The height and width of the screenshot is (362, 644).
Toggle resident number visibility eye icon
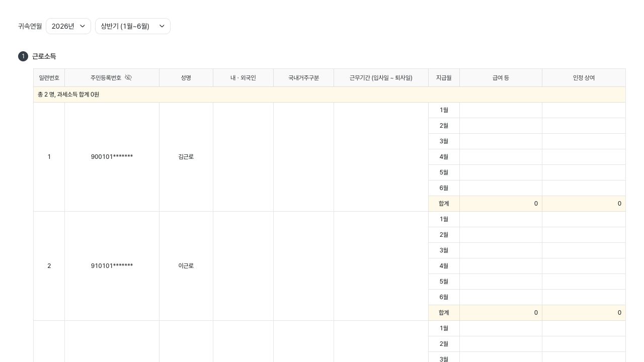[128, 77]
